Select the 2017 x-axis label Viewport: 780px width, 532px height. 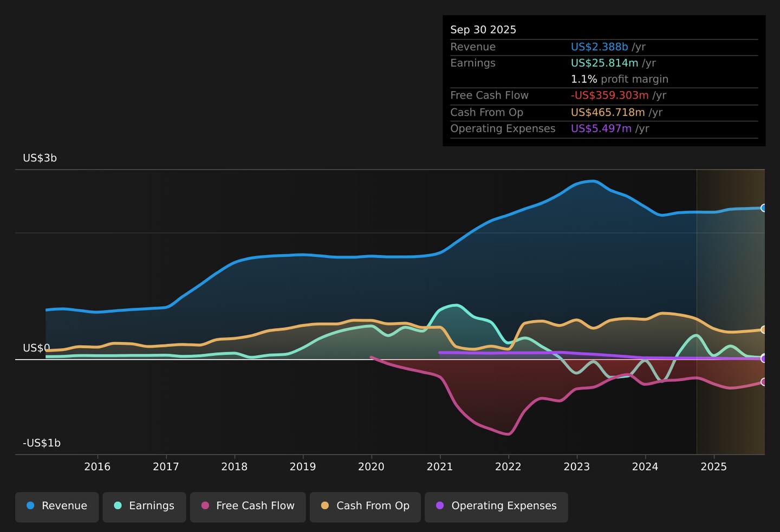[x=166, y=466]
